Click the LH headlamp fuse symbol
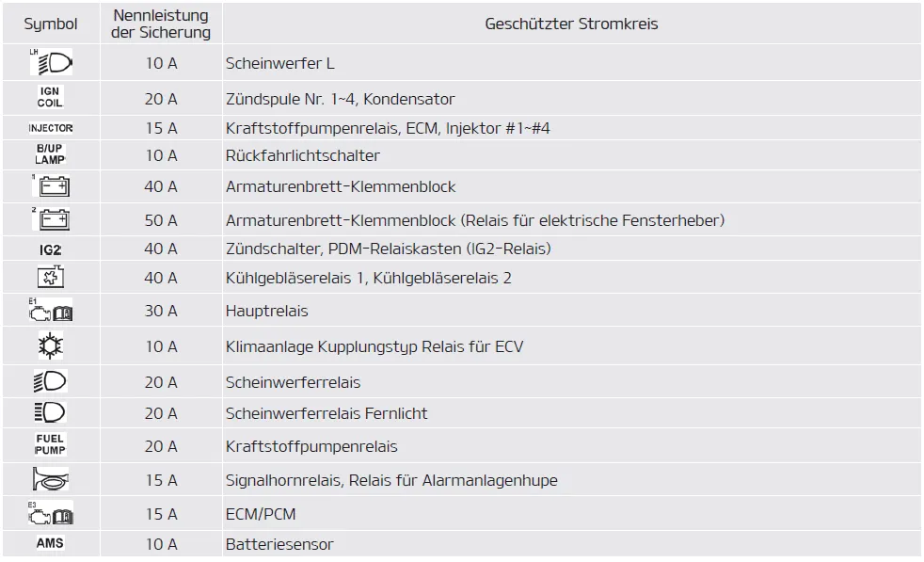The image size is (924, 562). click(51, 63)
